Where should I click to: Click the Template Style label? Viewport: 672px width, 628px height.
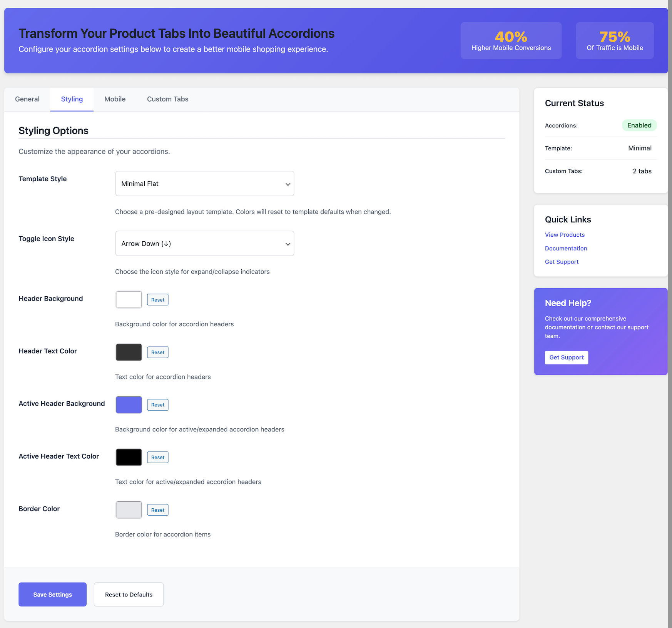click(x=43, y=179)
